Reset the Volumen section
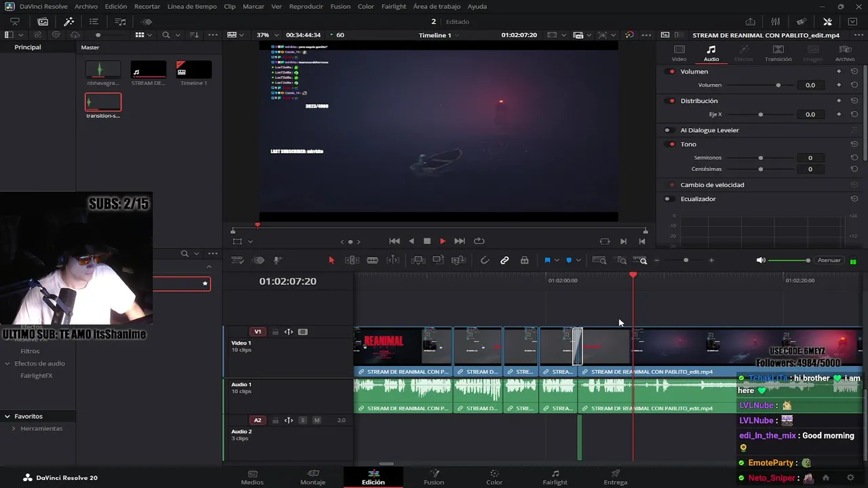The image size is (868, 488). [854, 71]
